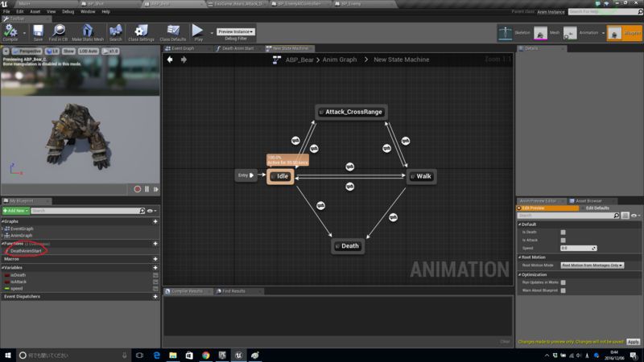The width and height of the screenshot is (644, 362).
Task: Switch to Mesh editor mode
Action: (x=547, y=33)
